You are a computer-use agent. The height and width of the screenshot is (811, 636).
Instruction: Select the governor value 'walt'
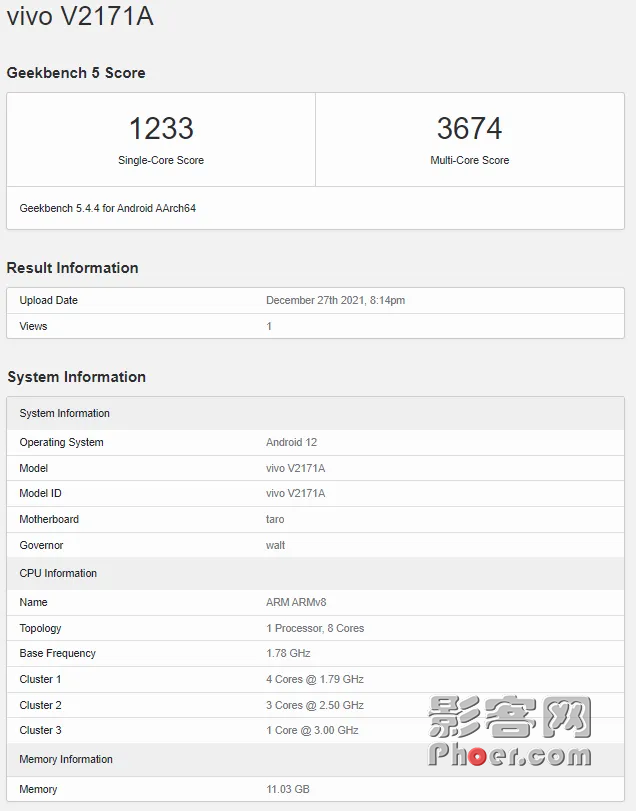[x=276, y=545]
